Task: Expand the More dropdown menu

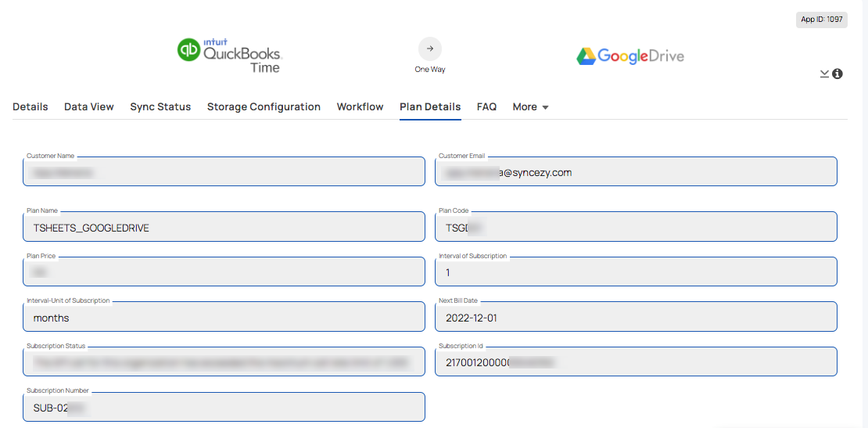Action: 530,107
